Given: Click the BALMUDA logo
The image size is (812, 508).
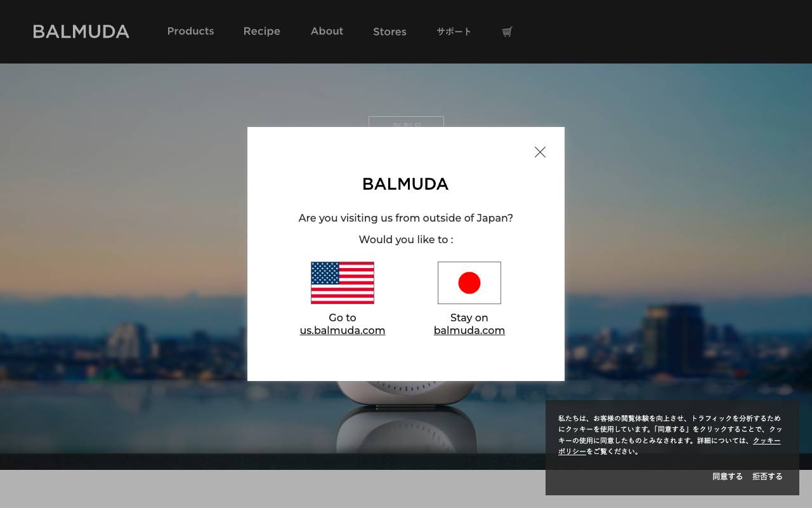Looking at the screenshot, I should point(81,31).
